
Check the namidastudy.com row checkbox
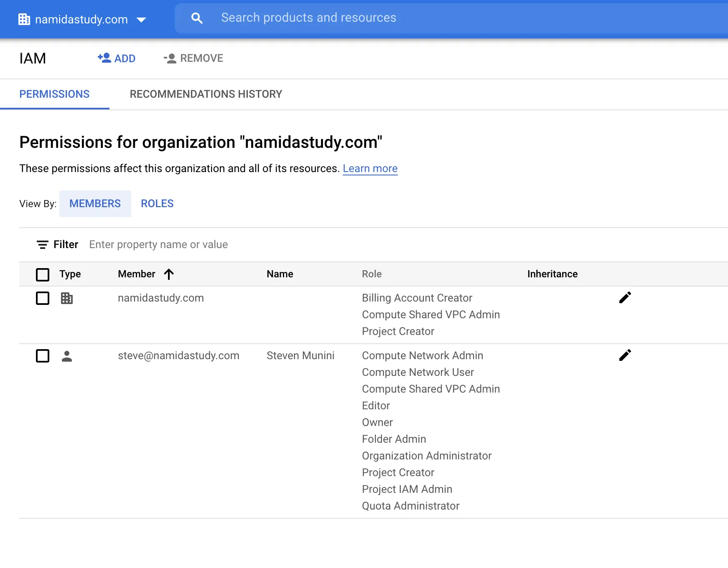[43, 298]
